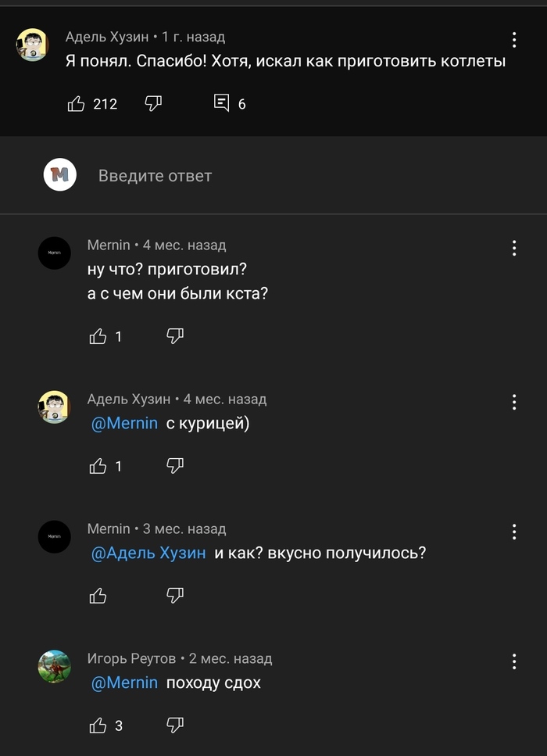Dislike Mernin's 'ну что? приготовил?' reply

click(x=175, y=336)
